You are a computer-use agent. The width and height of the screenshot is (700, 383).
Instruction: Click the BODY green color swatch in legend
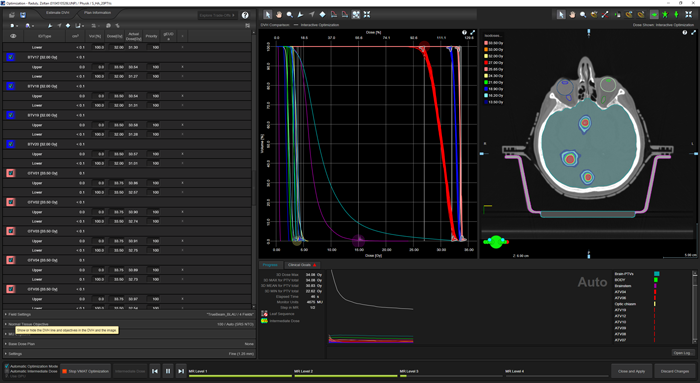click(656, 280)
